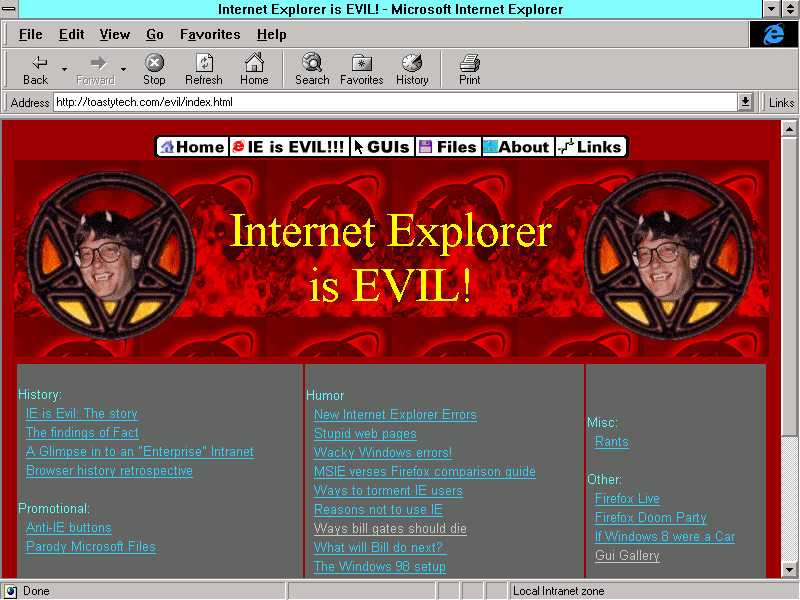Open the Help menu

[271, 34]
